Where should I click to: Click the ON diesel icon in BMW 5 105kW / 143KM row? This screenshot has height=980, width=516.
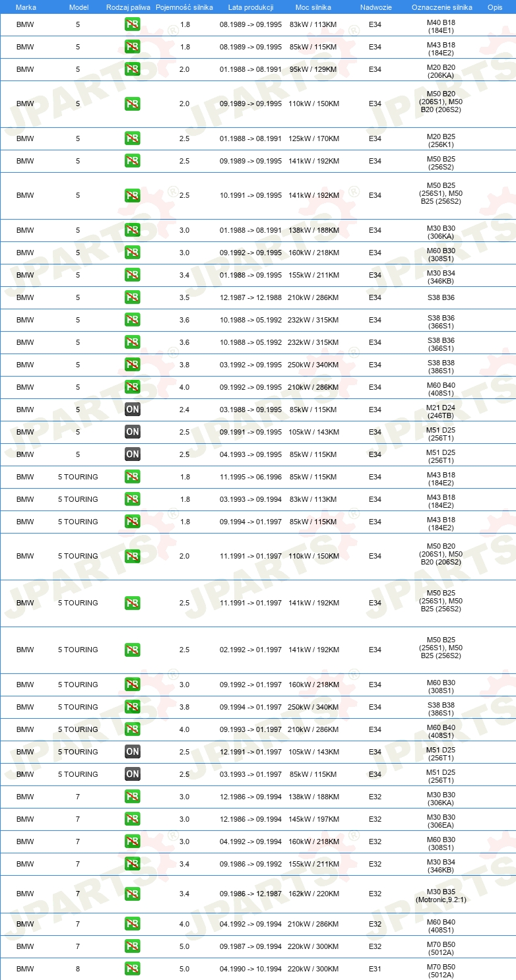click(133, 432)
